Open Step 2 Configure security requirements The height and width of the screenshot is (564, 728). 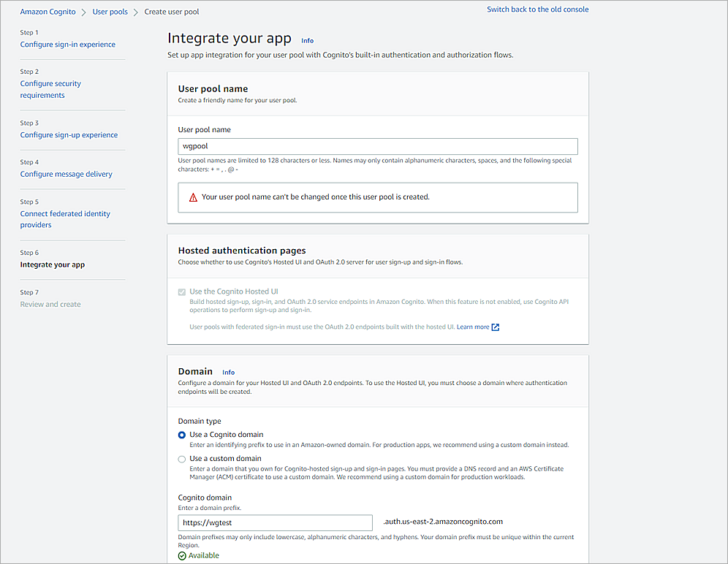[50, 88]
